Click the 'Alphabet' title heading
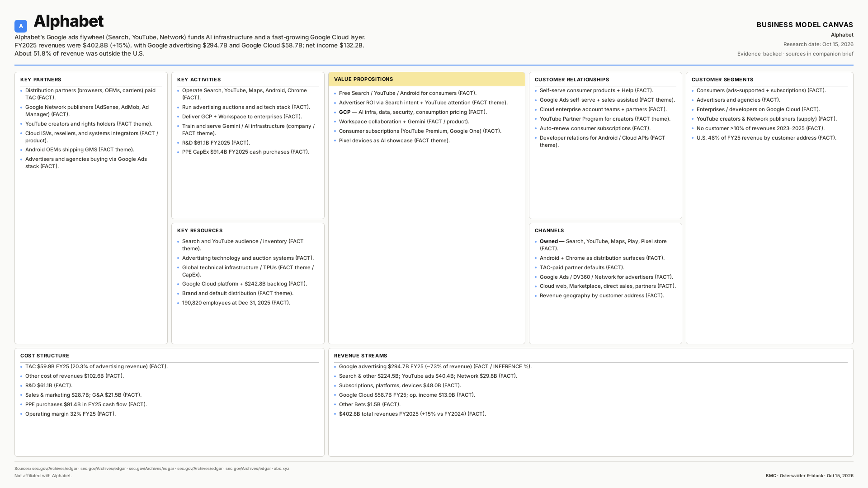This screenshot has height=488, width=868. (x=68, y=21)
